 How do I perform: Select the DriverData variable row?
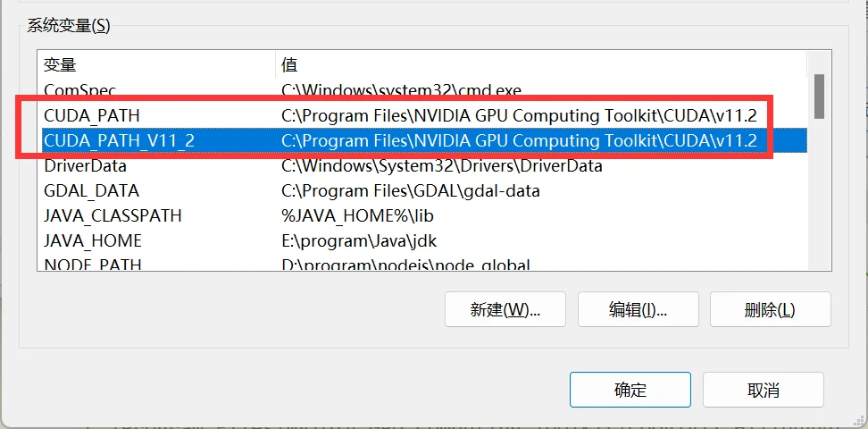point(85,165)
